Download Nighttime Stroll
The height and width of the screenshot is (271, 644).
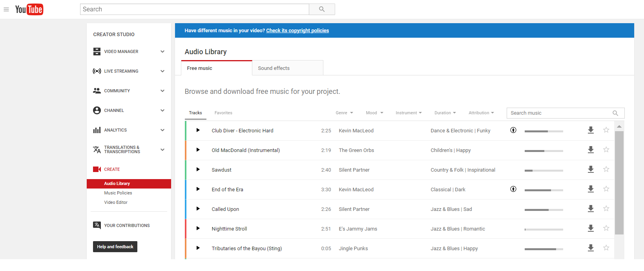pos(591,228)
